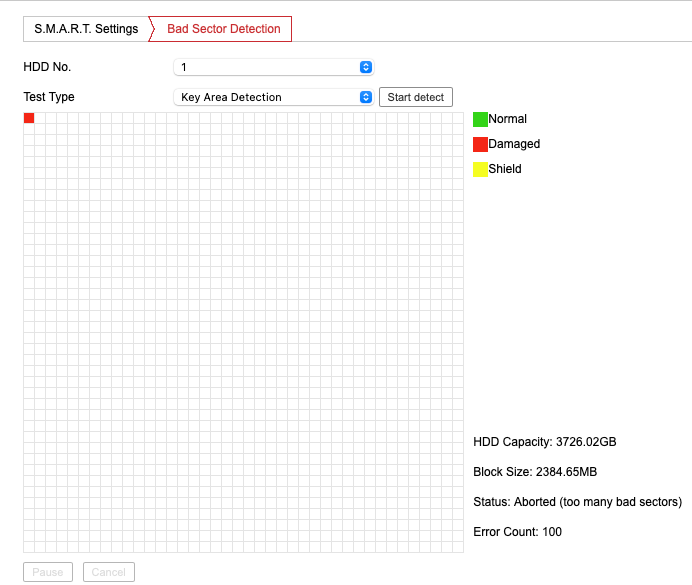Image resolution: width=692 pixels, height=585 pixels.
Task: Click the Status Aborted message
Action: [577, 502]
